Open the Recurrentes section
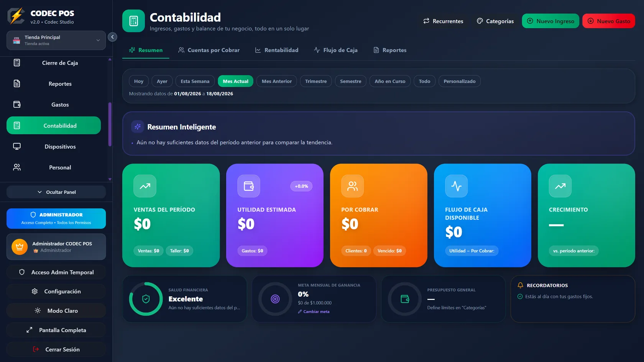 pyautogui.click(x=443, y=21)
